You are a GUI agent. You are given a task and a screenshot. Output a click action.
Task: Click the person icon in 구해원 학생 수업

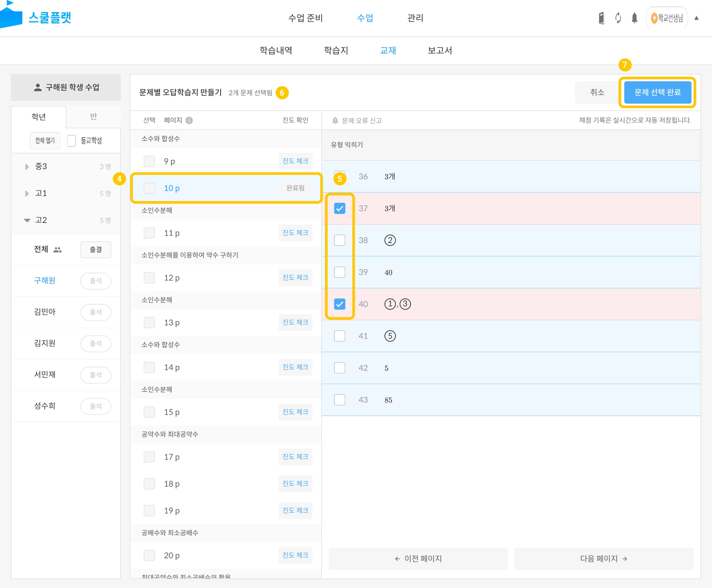click(x=38, y=87)
